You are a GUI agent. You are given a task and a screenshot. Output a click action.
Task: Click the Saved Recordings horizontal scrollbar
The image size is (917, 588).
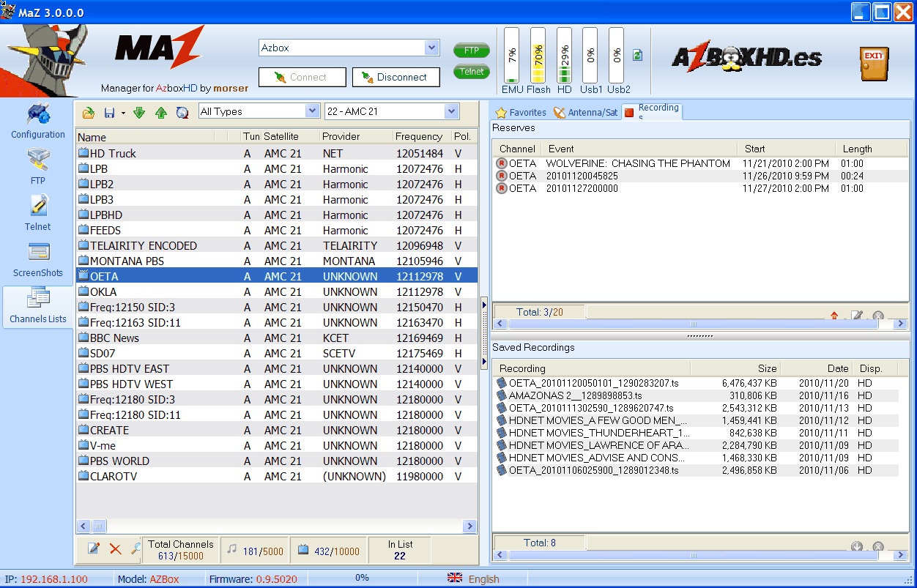coord(701,555)
